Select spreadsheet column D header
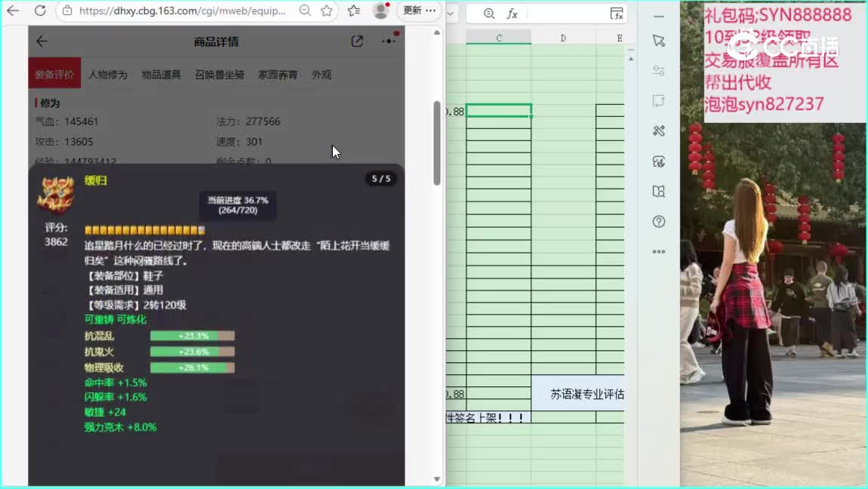This screenshot has height=489, width=868. [x=564, y=38]
